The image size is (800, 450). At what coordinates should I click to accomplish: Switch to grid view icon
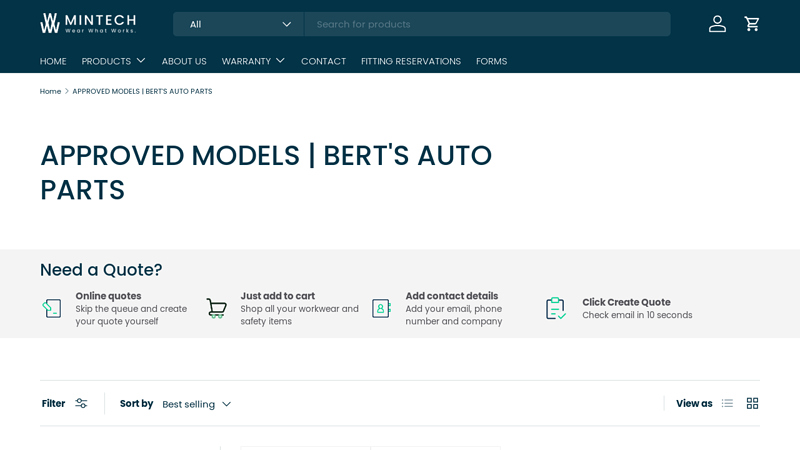point(752,404)
